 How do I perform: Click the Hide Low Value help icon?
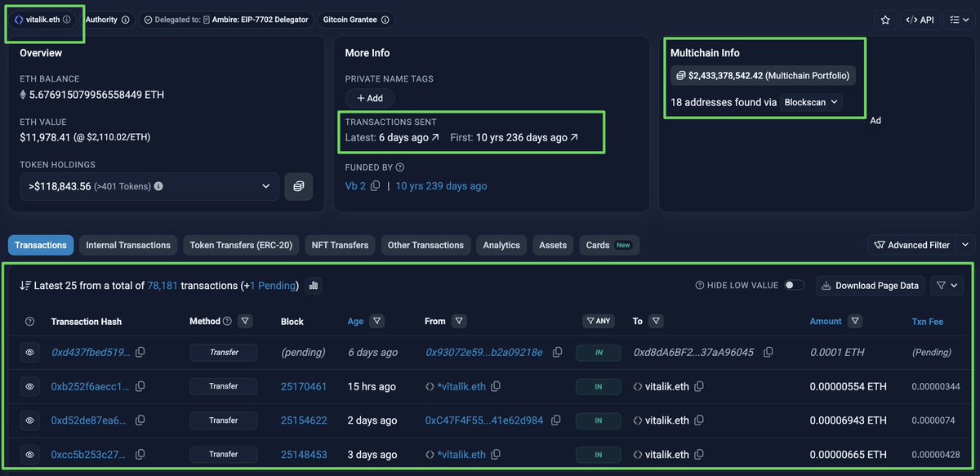[x=699, y=286]
